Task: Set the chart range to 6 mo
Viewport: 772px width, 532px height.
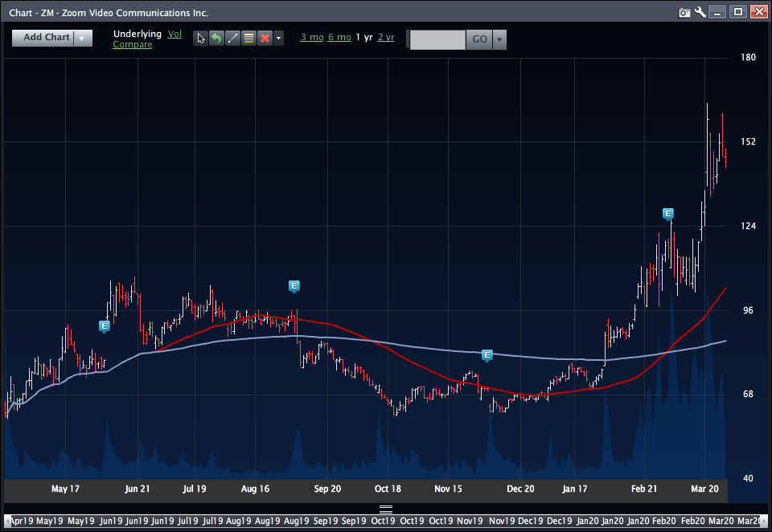Action: click(x=339, y=38)
